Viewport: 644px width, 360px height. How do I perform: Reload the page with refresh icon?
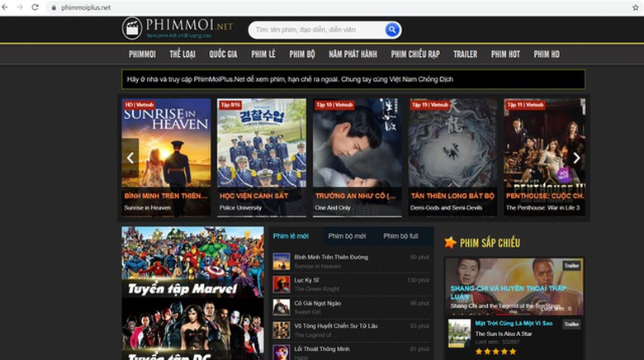pos(35,7)
